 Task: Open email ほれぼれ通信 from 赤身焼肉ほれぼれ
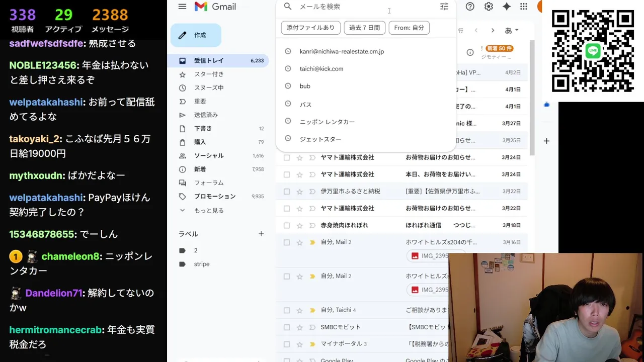tap(401, 225)
